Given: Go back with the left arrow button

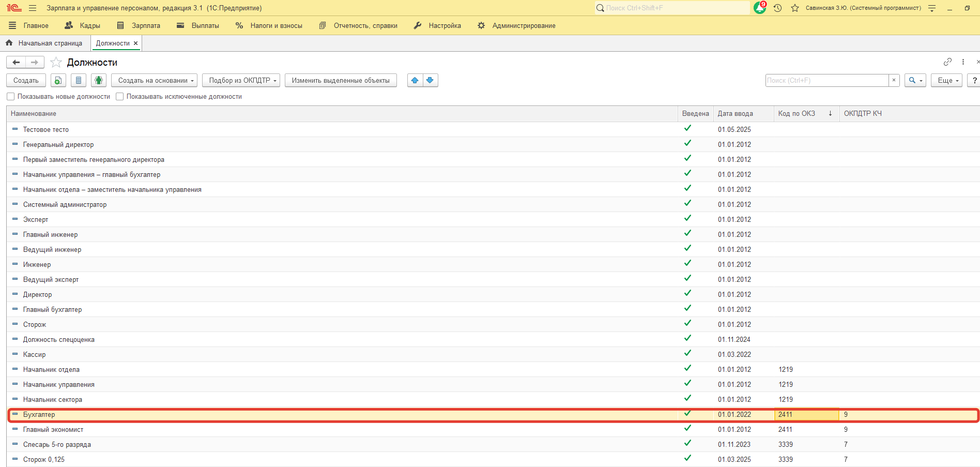Looking at the screenshot, I should click(17, 63).
